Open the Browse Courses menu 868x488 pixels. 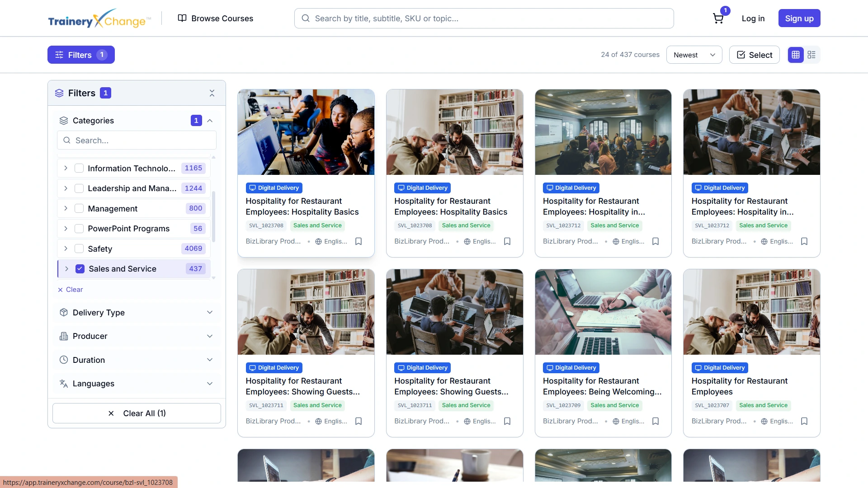[x=215, y=19]
